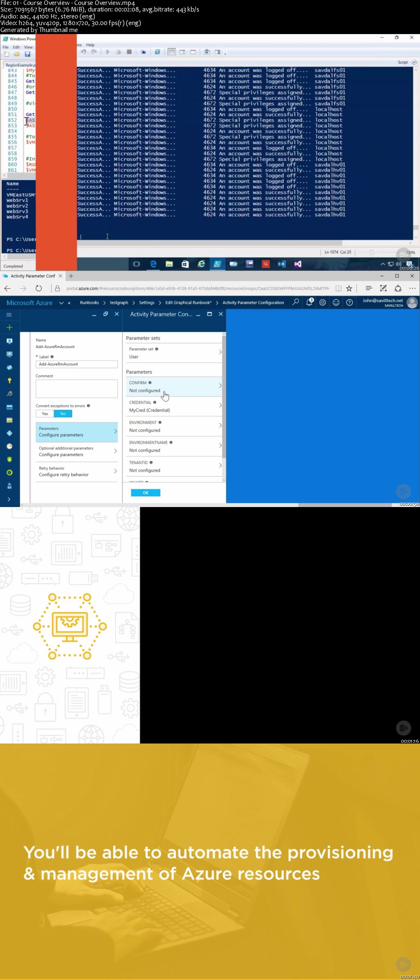Click the Run Script play icon in ISE
Viewport: 420px width, 980px height.
tap(107, 52)
